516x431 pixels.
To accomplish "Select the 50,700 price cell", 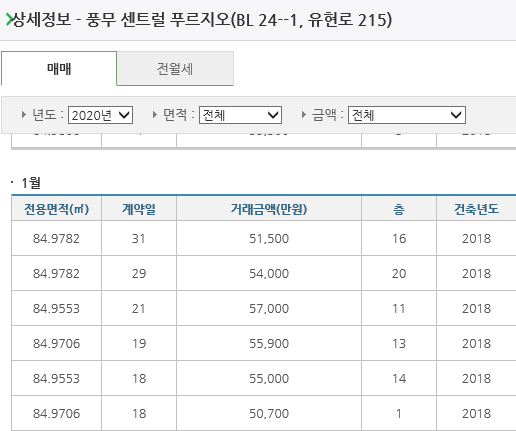I will pyautogui.click(x=269, y=414).
